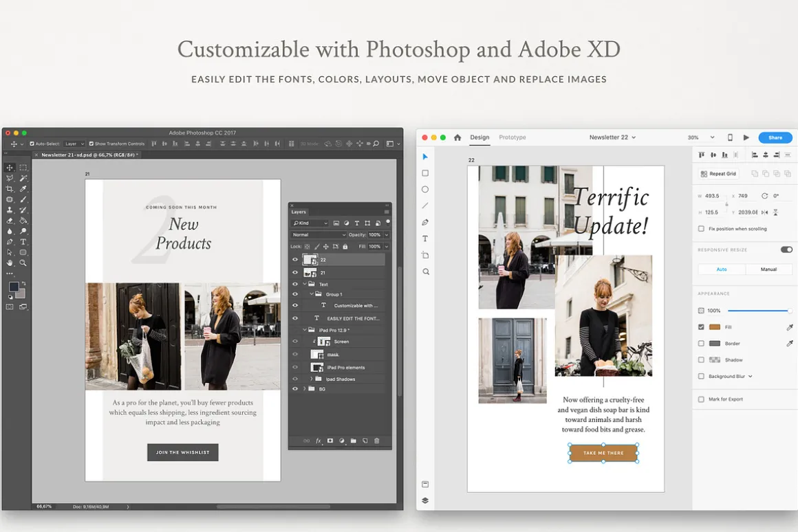Open the Normal blend mode dropdown
Viewport: 798px width, 532px height.
point(319,235)
